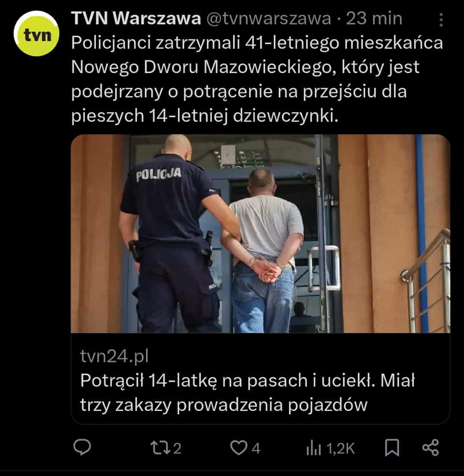Viewport: 464px width, 476px height.
Task: Click the handcuffed hands in the preview photo
Action: point(268,269)
